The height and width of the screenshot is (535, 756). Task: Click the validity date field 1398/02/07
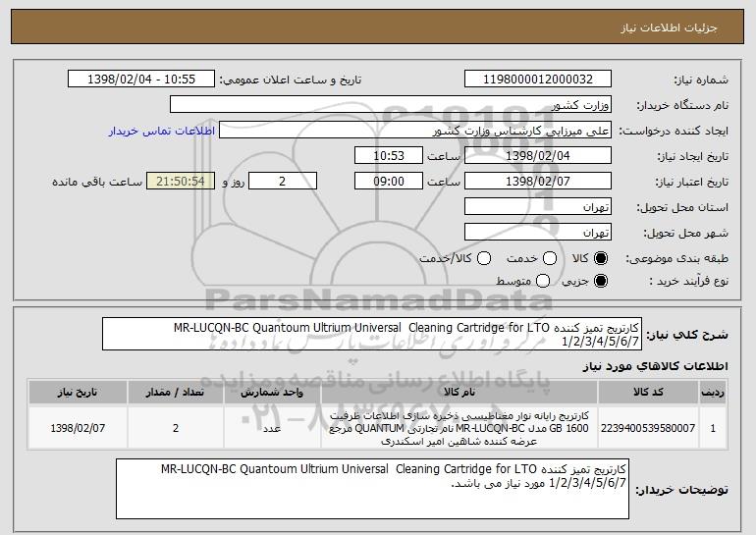(538, 182)
